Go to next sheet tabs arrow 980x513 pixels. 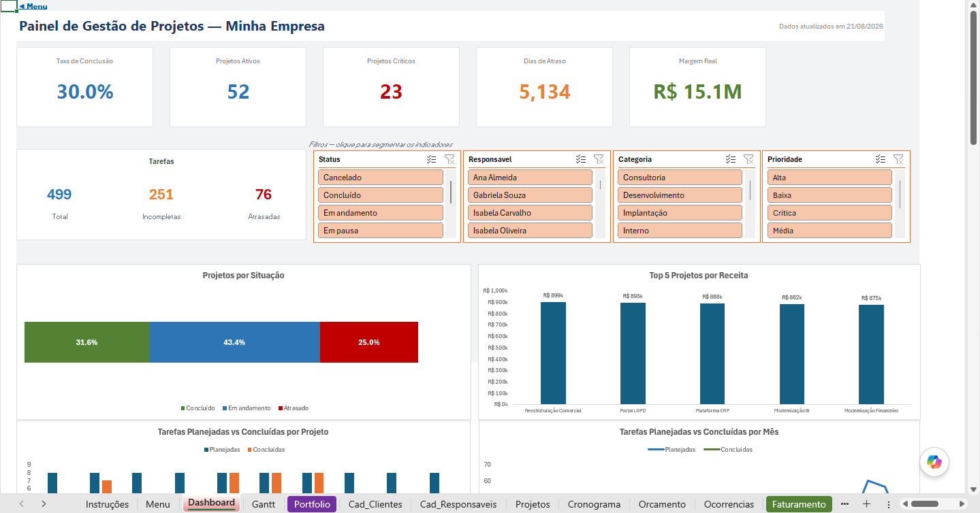(x=44, y=504)
